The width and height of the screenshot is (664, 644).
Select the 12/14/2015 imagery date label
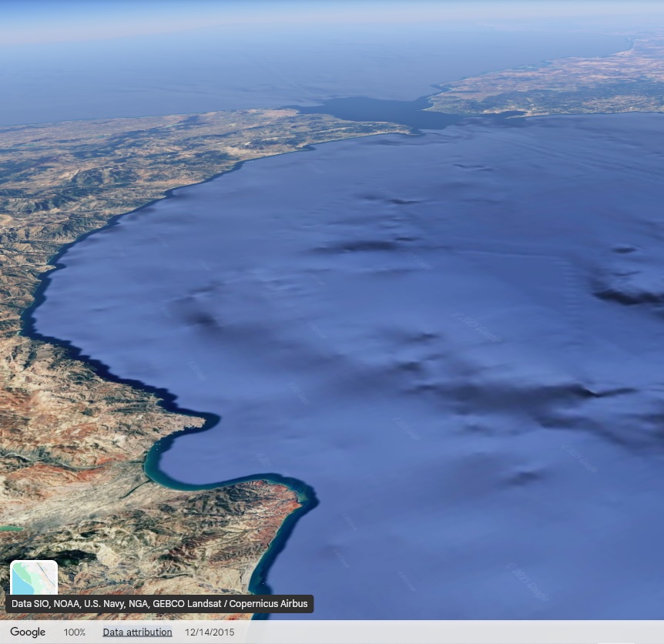[x=210, y=632]
